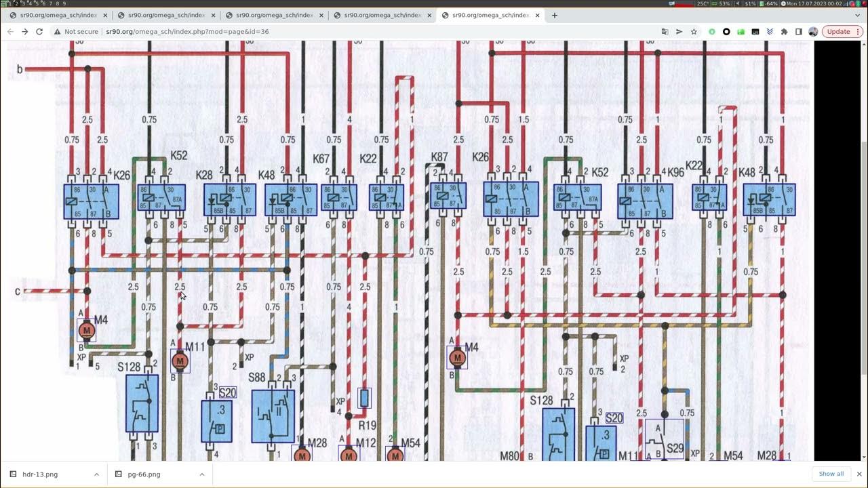Screen dimensions: 868x488
Task: Click the battery 64% indicator
Action: point(769,3)
